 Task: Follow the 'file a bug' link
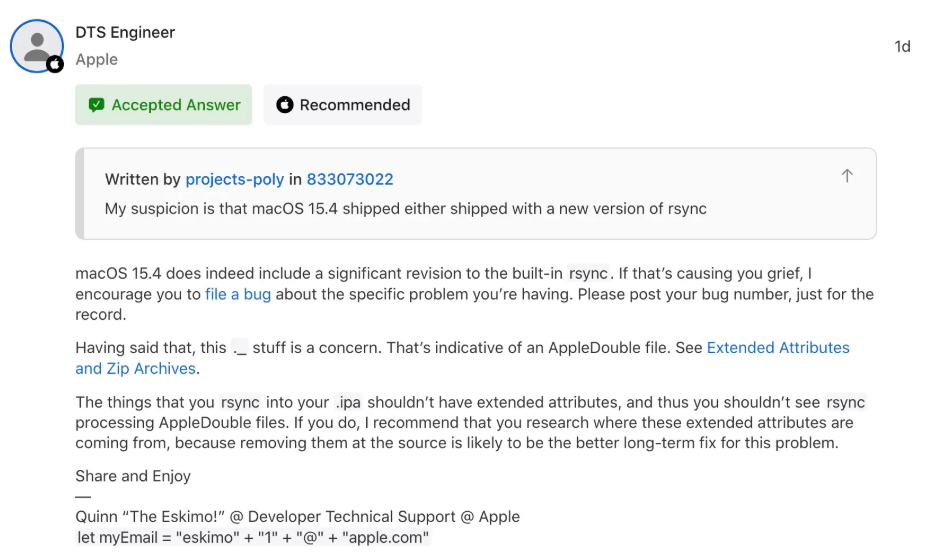(x=238, y=294)
